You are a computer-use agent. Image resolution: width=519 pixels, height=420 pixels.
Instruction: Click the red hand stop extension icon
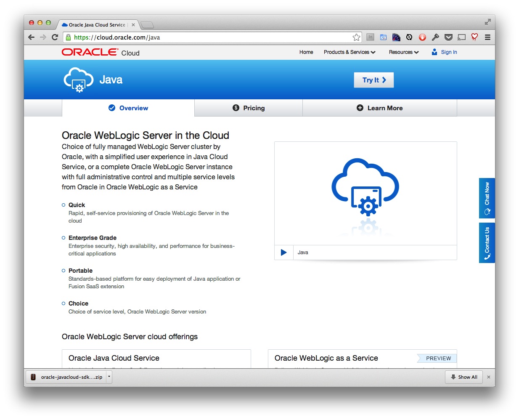(422, 37)
